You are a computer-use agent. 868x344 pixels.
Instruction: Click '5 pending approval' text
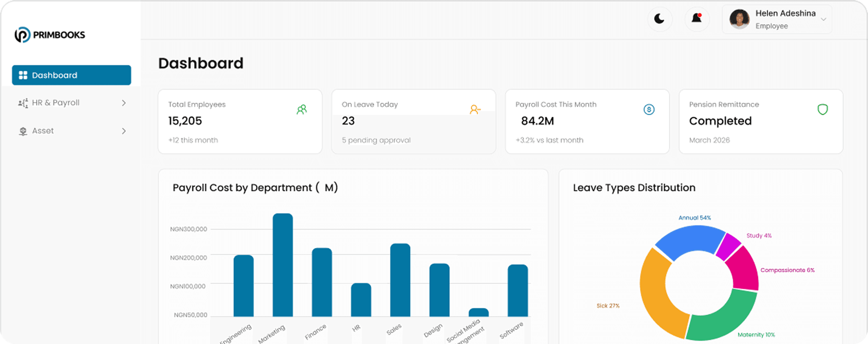(376, 140)
